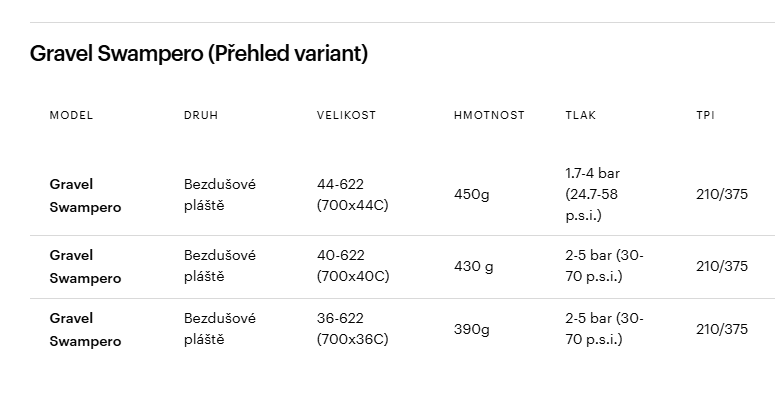Click the 40-622 (700x40C) size cell
775x393 pixels.
[353, 266]
